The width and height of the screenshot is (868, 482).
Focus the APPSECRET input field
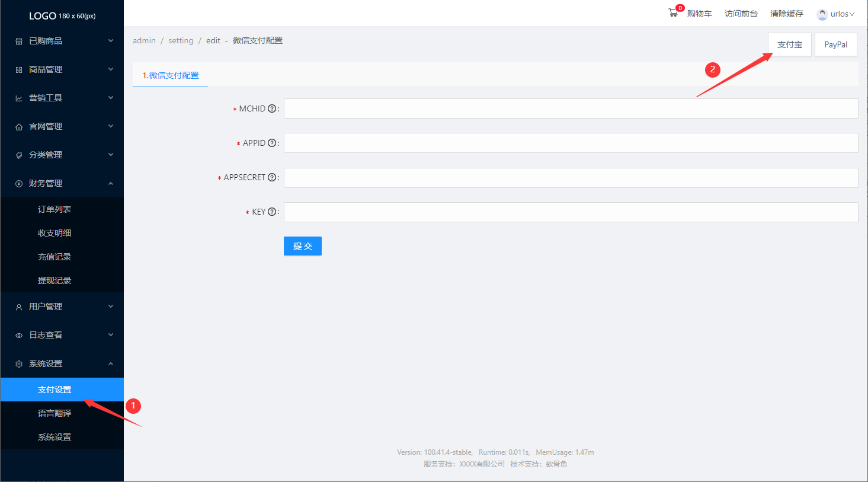[x=571, y=178]
